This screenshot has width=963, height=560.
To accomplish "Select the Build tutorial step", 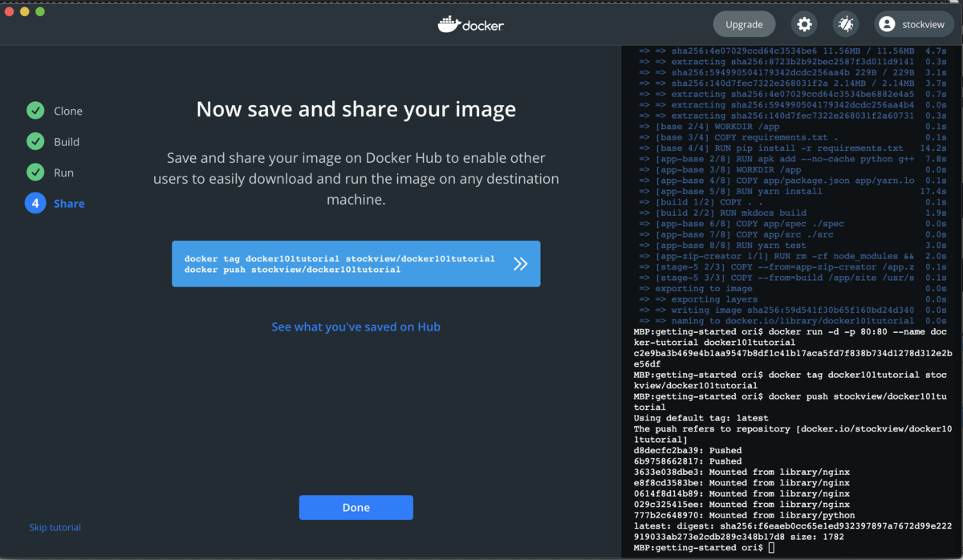I will click(53, 141).
